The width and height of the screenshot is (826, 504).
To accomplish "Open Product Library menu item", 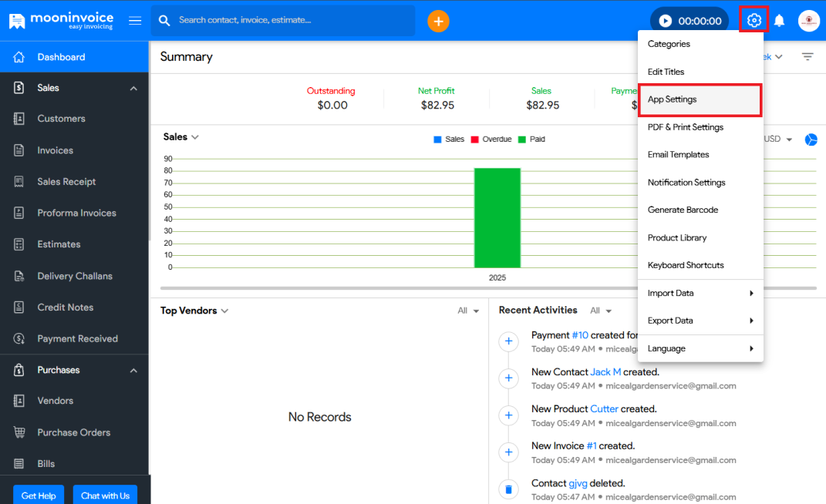I will (x=700, y=237).
